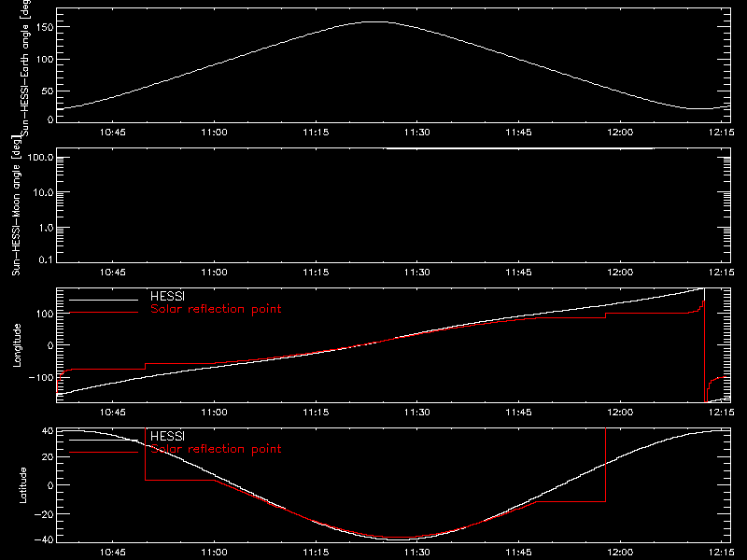This screenshot has width=747, height=560.
Task: Click 11:15 time label under Earth angle plot
Action: (316, 133)
